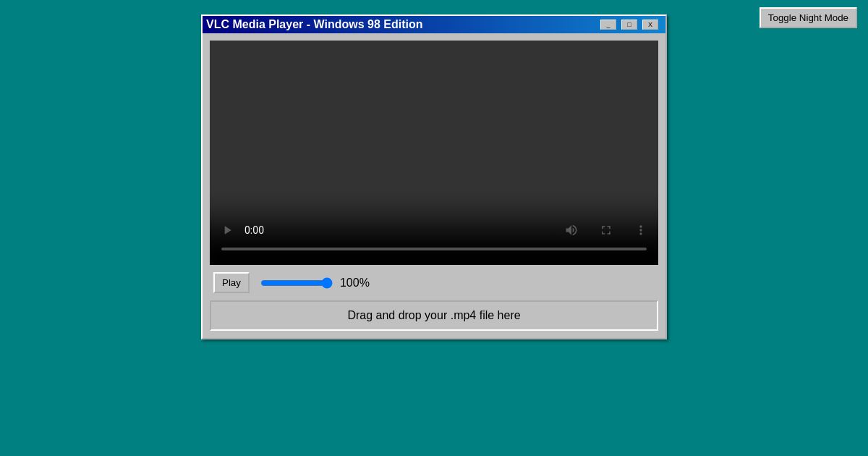Screen dimensions: 868x456
Task: Click the square restore icon in the title bar
Action: point(629,24)
